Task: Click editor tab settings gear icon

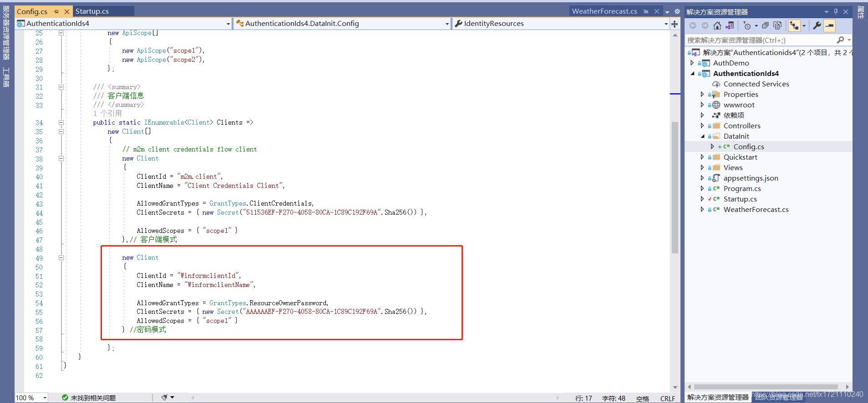Action: (677, 11)
